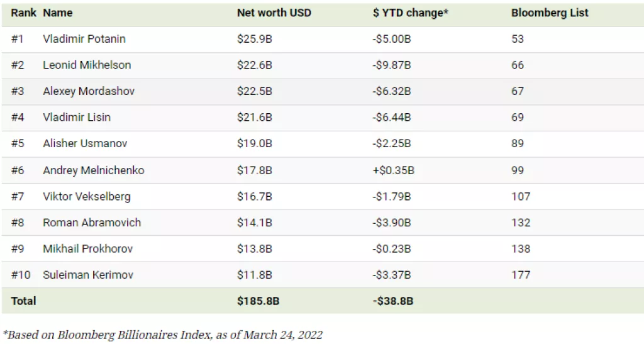Select Alexey Mordashov's $22.5B net worth

[x=255, y=91]
